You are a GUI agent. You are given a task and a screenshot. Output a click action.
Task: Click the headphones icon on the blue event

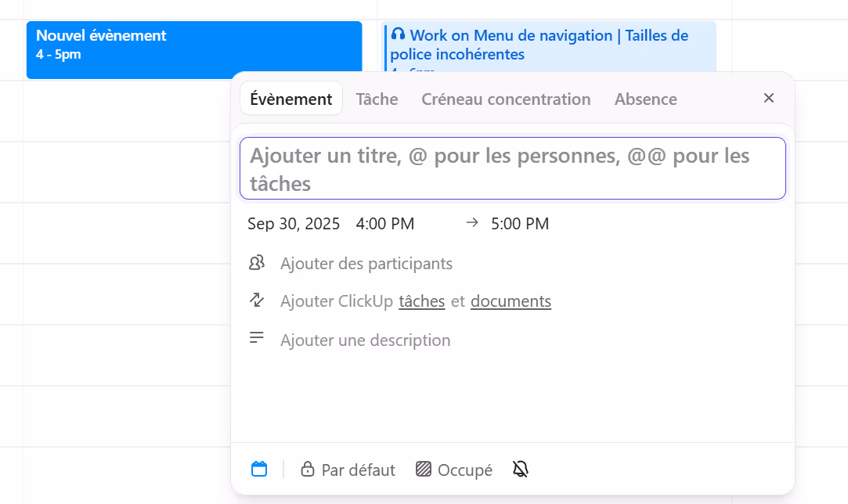click(x=399, y=34)
